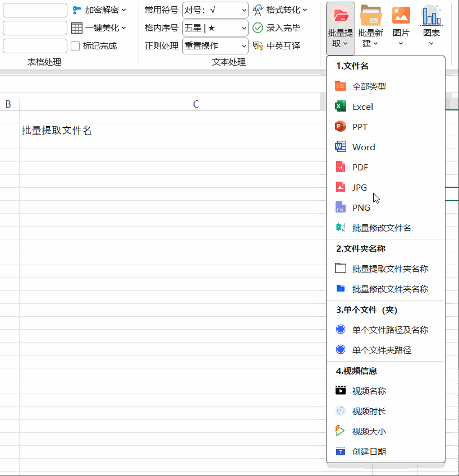This screenshot has width=459, height=476.
Task: Select the PDF menu entry
Action: click(386, 167)
